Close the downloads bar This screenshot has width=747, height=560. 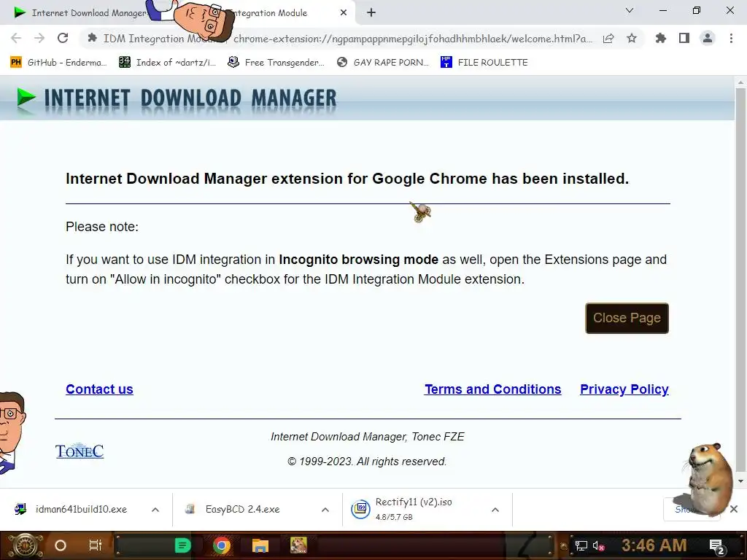(x=734, y=509)
